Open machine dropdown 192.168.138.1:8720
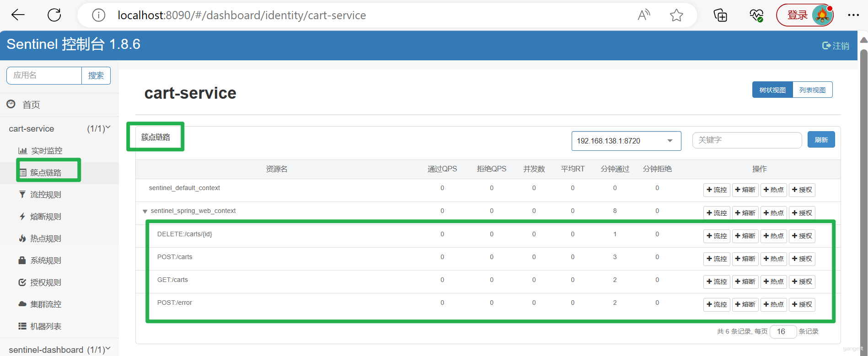The image size is (868, 356). pos(626,141)
